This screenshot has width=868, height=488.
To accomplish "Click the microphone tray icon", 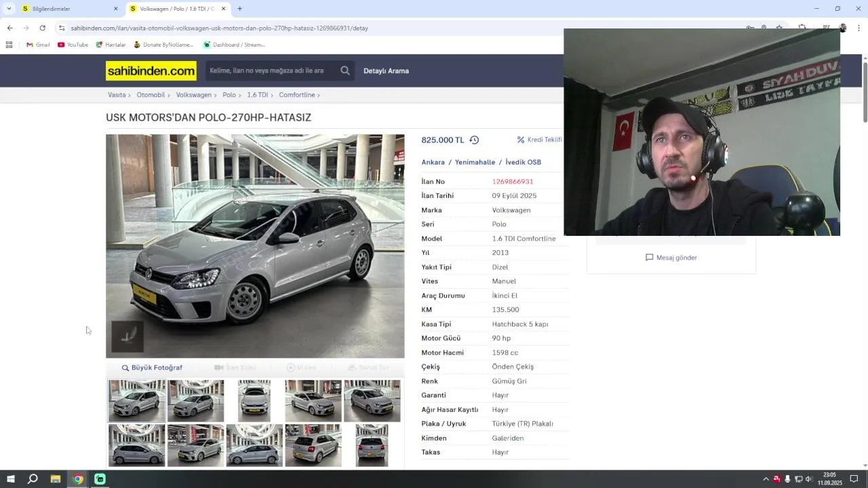I will click(787, 479).
